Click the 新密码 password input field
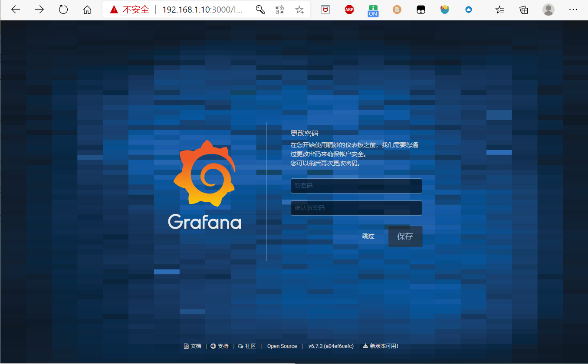Screen dimensions: 588x364 tap(356, 186)
